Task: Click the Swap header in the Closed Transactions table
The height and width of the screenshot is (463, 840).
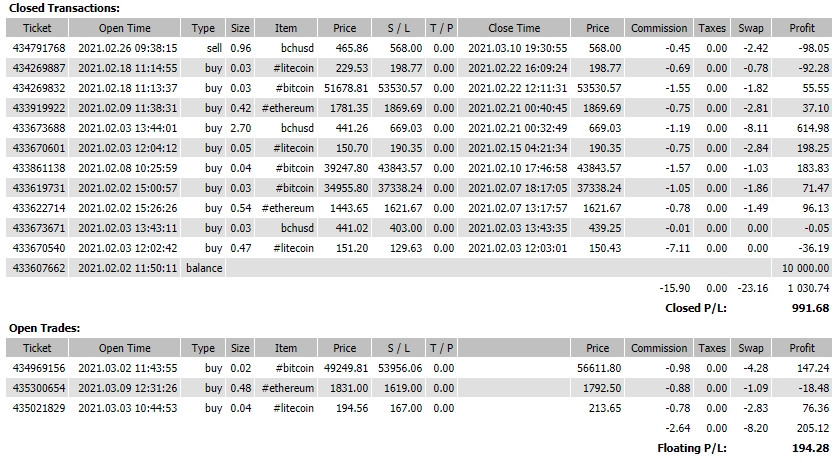Action: click(x=750, y=28)
